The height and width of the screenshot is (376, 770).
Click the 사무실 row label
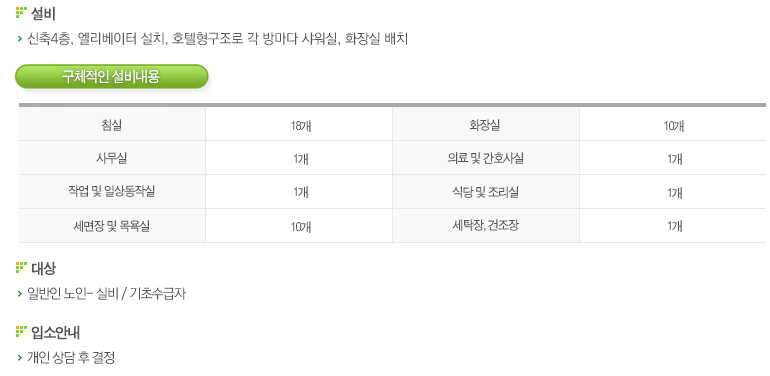(112, 158)
